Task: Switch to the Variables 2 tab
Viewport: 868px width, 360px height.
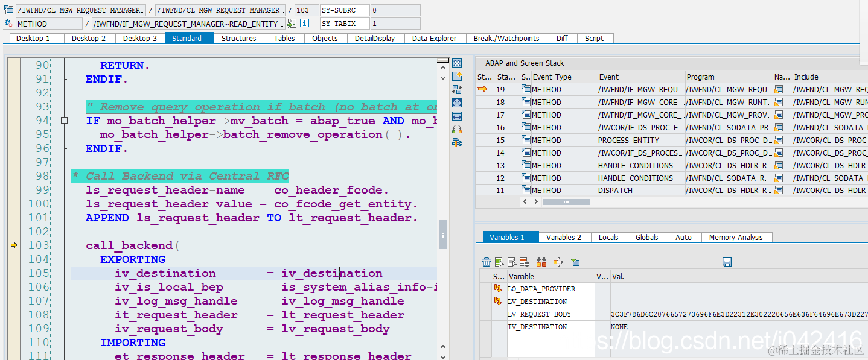Action: (x=564, y=237)
